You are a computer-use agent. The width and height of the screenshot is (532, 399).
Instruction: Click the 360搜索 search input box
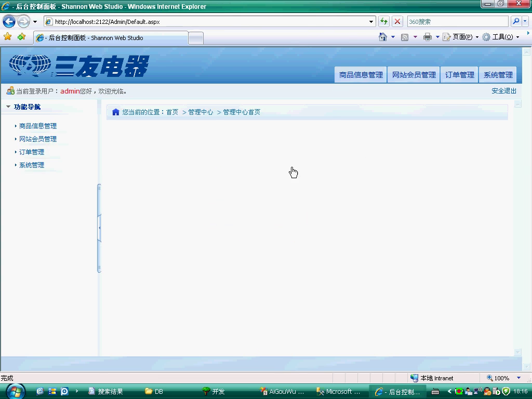tap(457, 21)
